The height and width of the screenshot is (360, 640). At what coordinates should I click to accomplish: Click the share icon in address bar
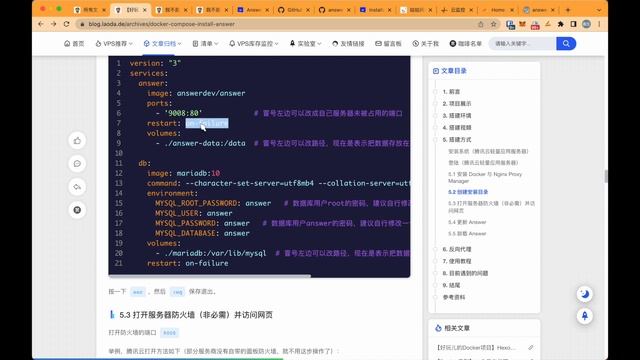point(480,24)
